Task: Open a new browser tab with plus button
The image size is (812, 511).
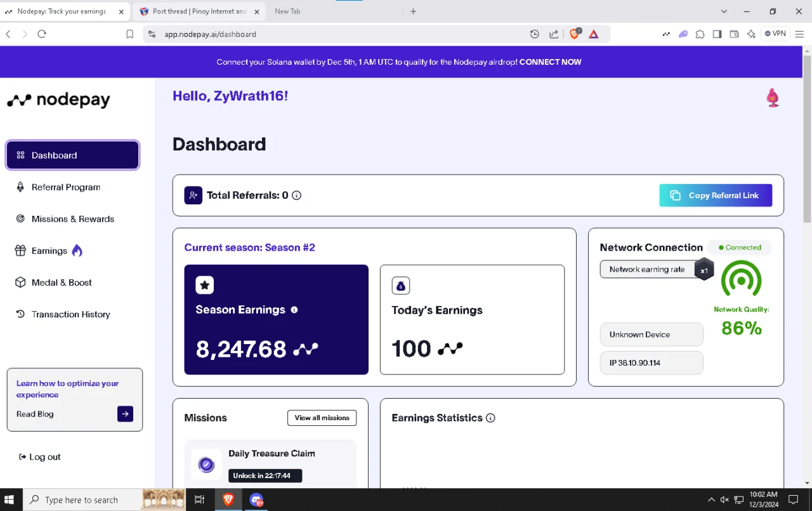Action: coord(414,11)
